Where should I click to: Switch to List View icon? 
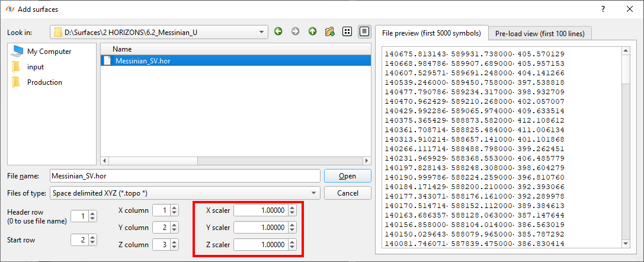pyautogui.click(x=348, y=31)
